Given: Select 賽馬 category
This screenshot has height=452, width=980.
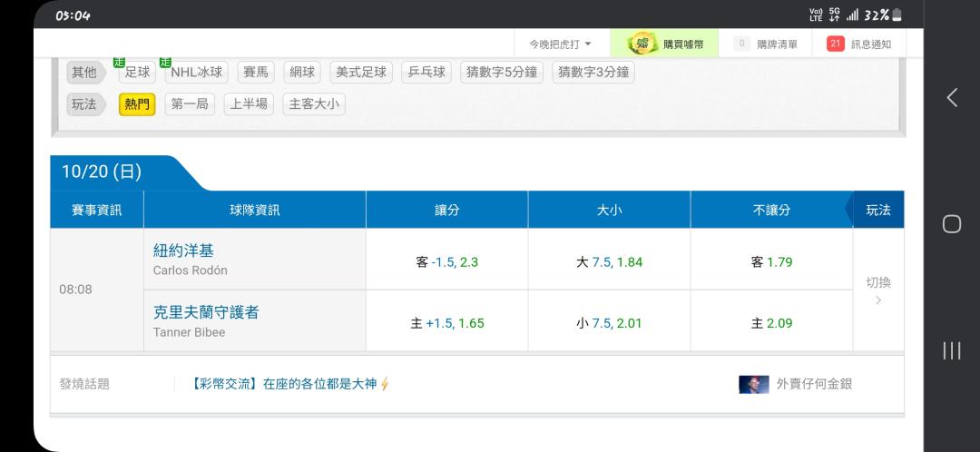Looking at the screenshot, I should click(x=256, y=72).
